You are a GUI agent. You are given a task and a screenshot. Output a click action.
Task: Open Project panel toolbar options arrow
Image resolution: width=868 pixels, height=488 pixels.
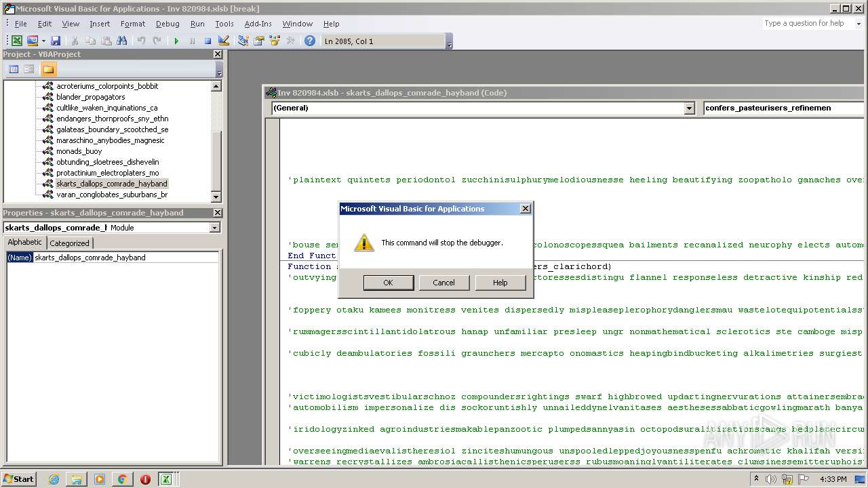coord(219,70)
